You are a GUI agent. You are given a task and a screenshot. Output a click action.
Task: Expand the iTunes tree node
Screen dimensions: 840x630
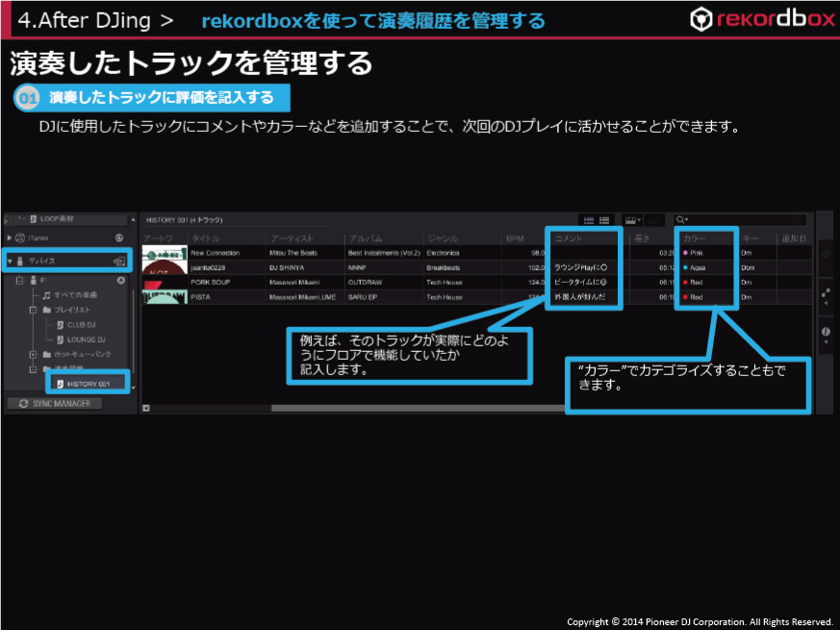(9, 238)
